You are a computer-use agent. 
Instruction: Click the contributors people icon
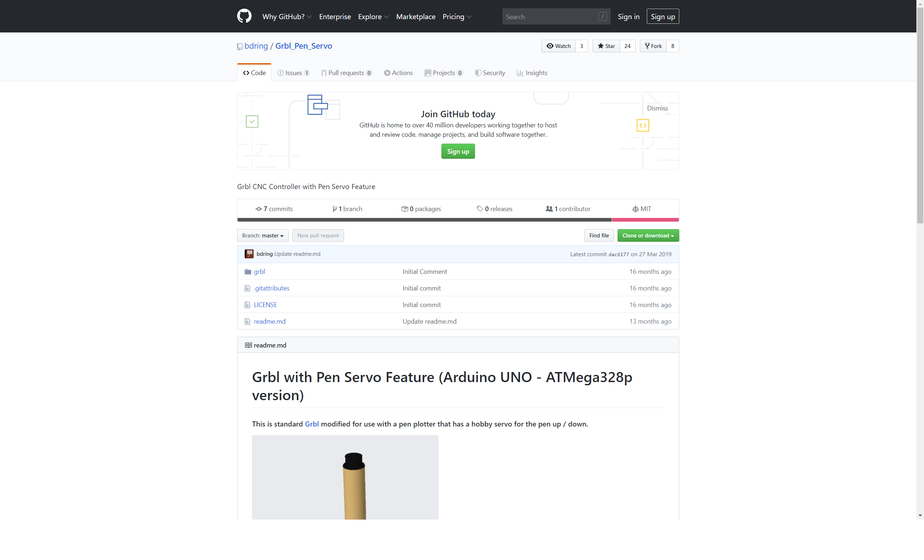pos(549,209)
